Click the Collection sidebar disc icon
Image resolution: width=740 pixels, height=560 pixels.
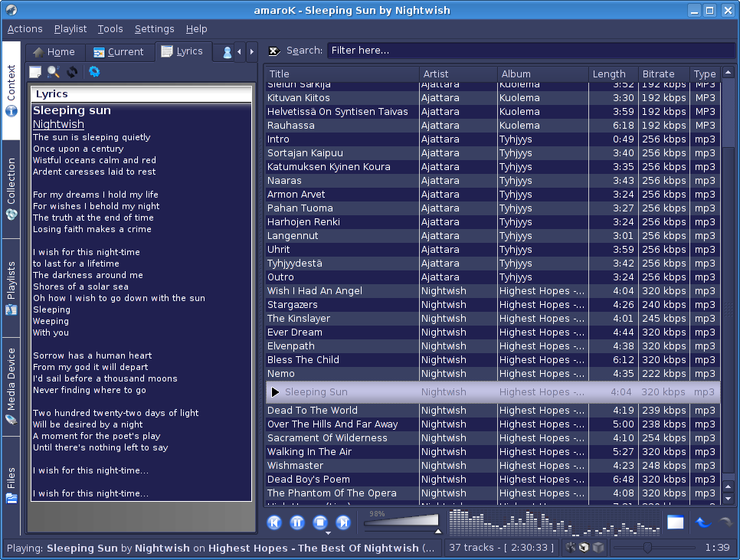tap(11, 215)
